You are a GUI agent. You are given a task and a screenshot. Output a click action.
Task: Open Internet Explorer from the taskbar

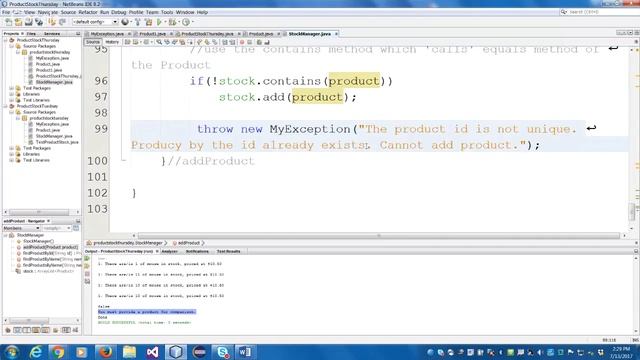point(36,352)
